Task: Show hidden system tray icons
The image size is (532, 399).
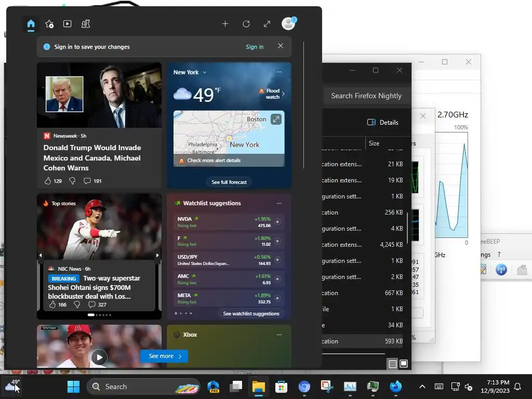Action: (x=422, y=387)
